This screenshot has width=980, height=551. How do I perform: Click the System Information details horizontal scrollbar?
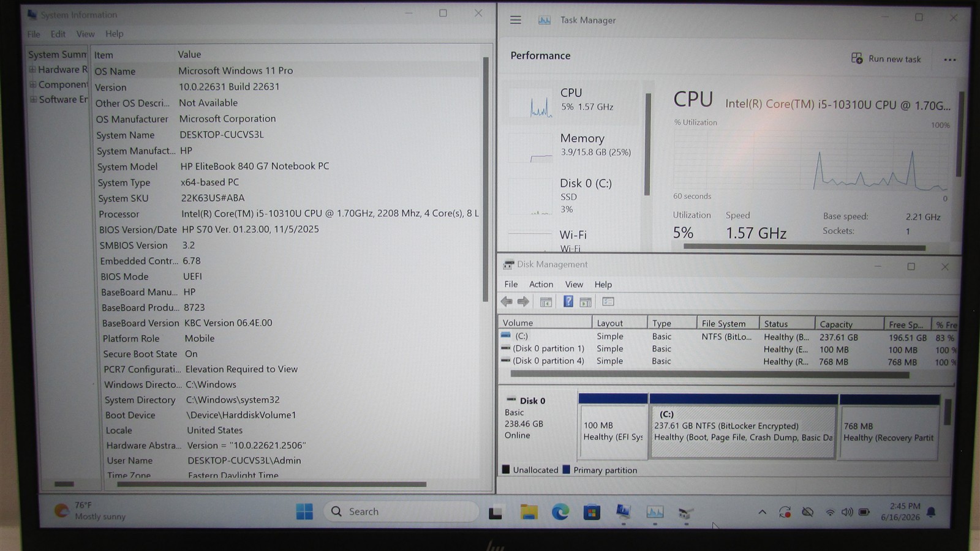(271, 484)
